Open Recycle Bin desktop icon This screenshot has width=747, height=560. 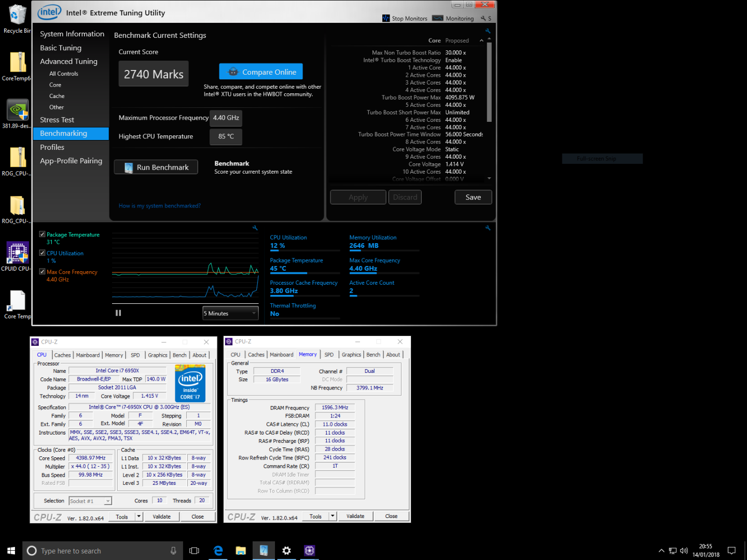coord(17,19)
